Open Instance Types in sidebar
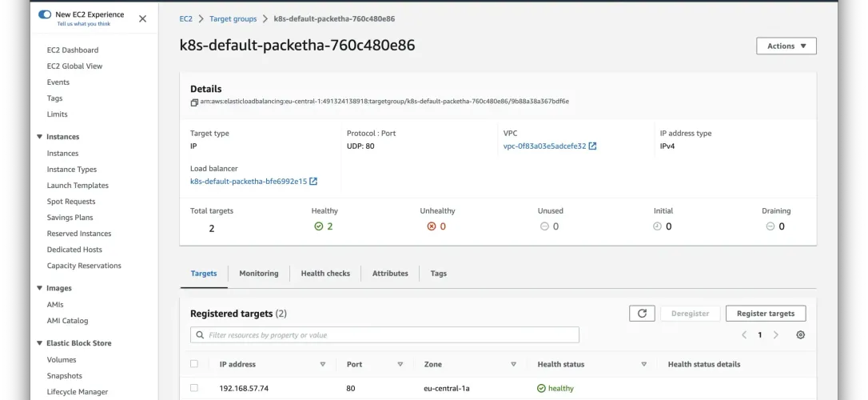Image resolution: width=868 pixels, height=400 pixels. pos(72,170)
